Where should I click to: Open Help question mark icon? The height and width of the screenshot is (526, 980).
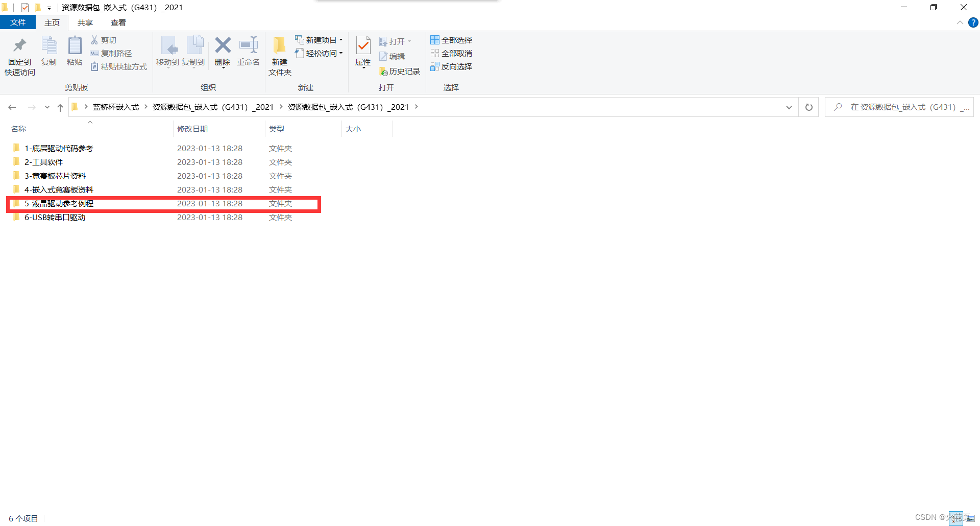(973, 22)
